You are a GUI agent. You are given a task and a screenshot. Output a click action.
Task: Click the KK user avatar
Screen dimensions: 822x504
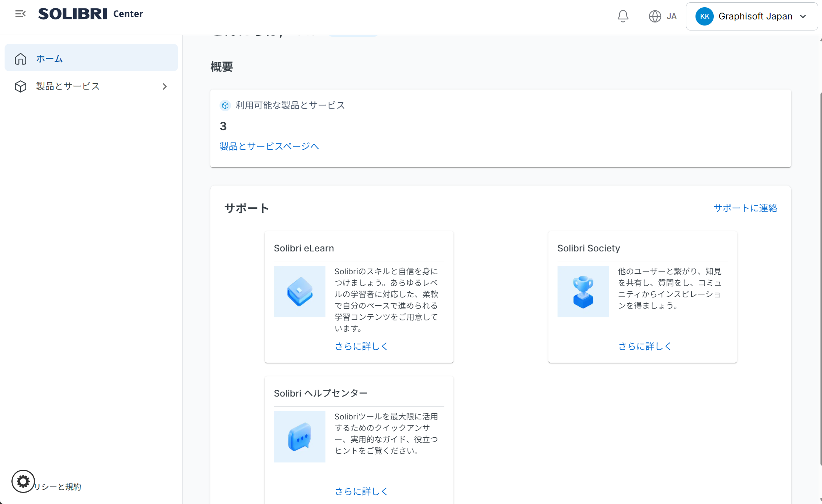pyautogui.click(x=704, y=16)
